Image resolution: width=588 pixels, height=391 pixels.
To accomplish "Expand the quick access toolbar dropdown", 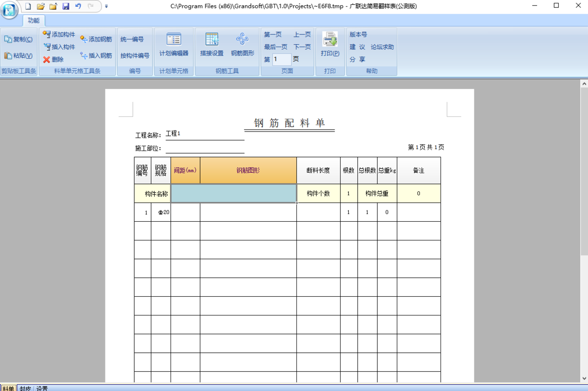I will (106, 6).
